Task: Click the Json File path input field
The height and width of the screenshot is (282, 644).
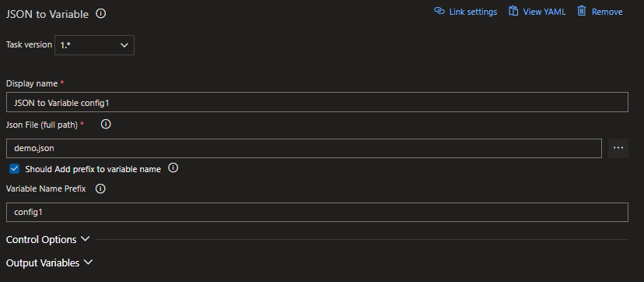Action: tap(304, 148)
